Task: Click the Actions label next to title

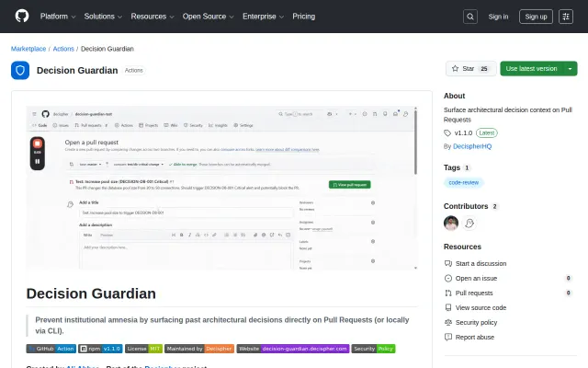Action: click(x=134, y=70)
